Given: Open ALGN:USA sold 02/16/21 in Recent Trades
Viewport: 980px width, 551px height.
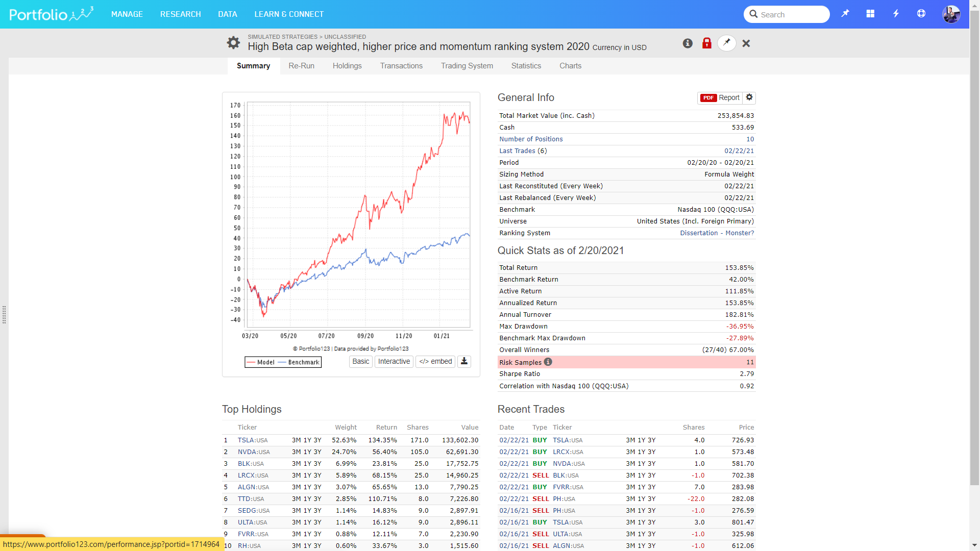Looking at the screenshot, I should [569, 545].
